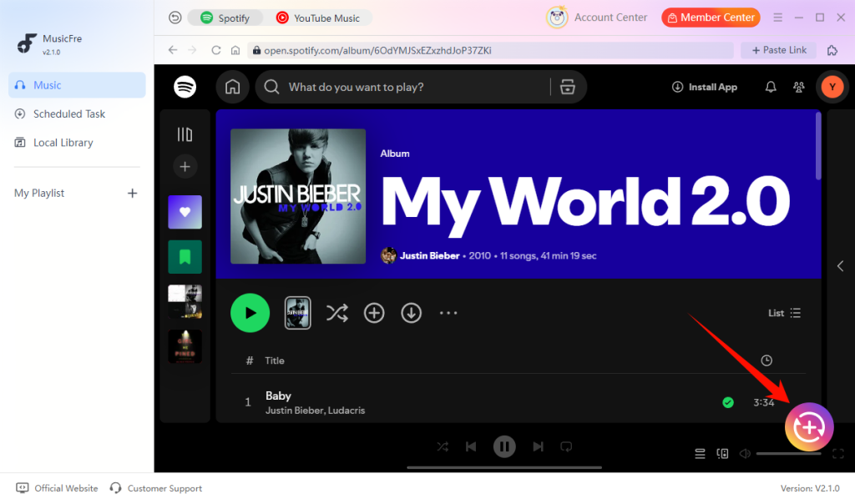Expand the right side panel arrow
855x504 pixels.
840,266
